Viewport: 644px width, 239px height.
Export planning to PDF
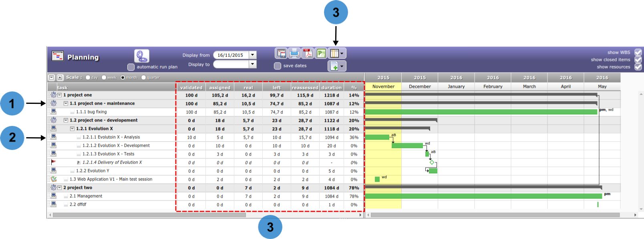coord(308,53)
